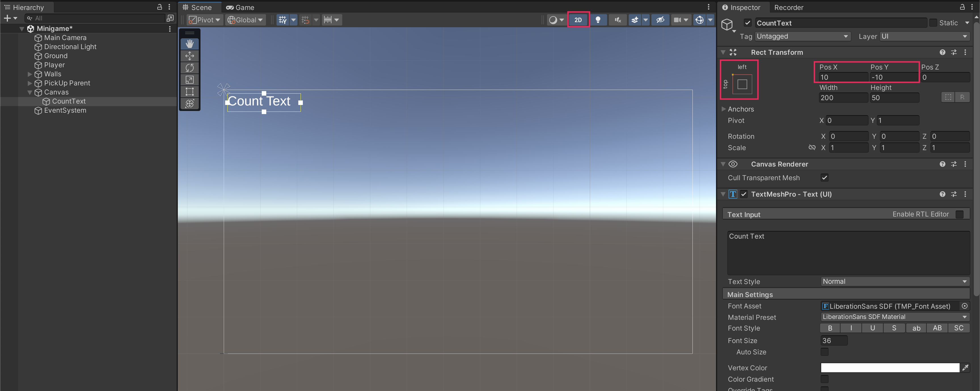The image size is (980, 391).
Task: Open the Tag Untagged dropdown
Action: tap(802, 37)
